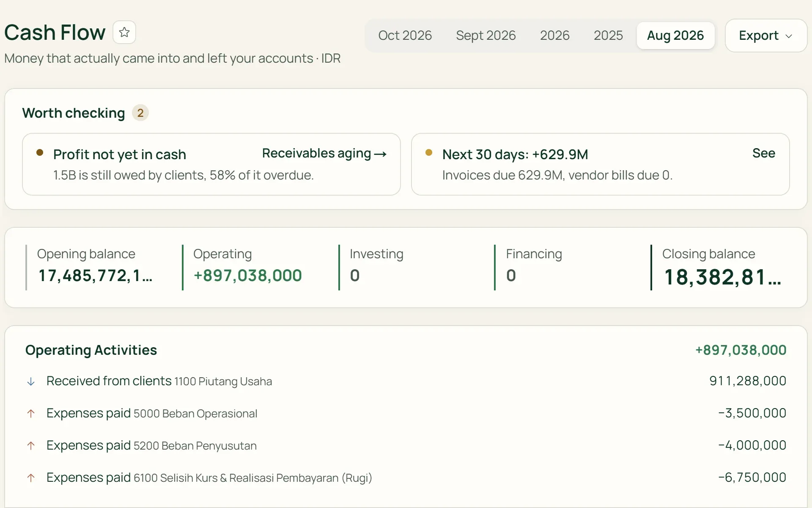Click the text 1.5B is still owed by clients
This screenshot has height=508, width=812.
tap(129, 175)
